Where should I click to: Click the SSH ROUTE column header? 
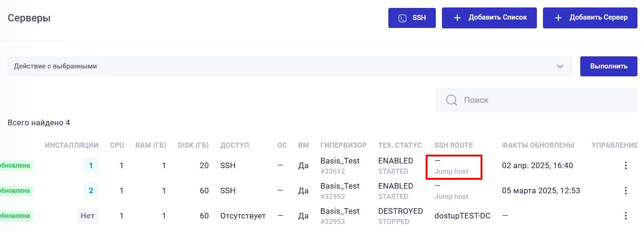coord(453,145)
